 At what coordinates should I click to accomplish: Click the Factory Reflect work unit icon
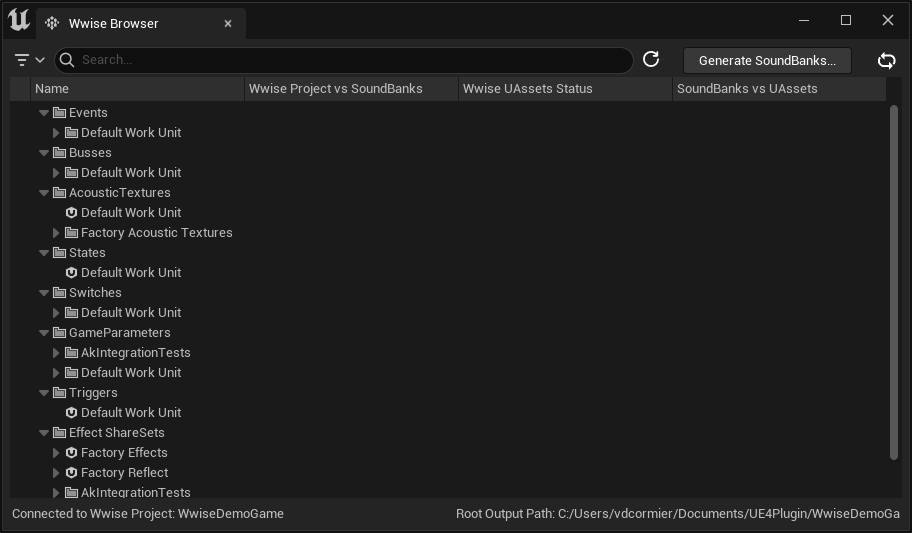(x=71, y=473)
